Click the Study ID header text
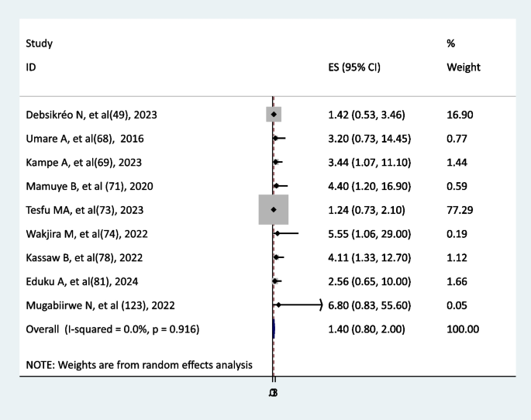Viewport: 531px width, 420px height. [40, 55]
